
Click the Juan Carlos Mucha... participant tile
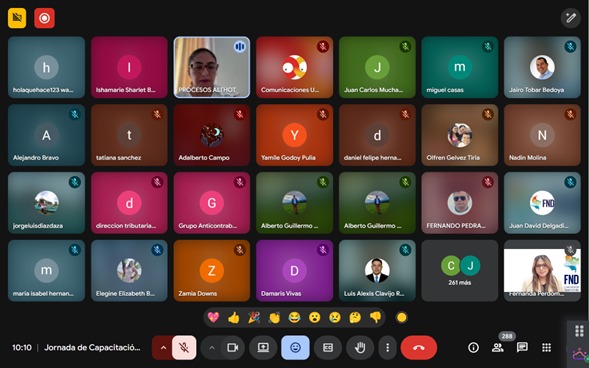(x=377, y=67)
